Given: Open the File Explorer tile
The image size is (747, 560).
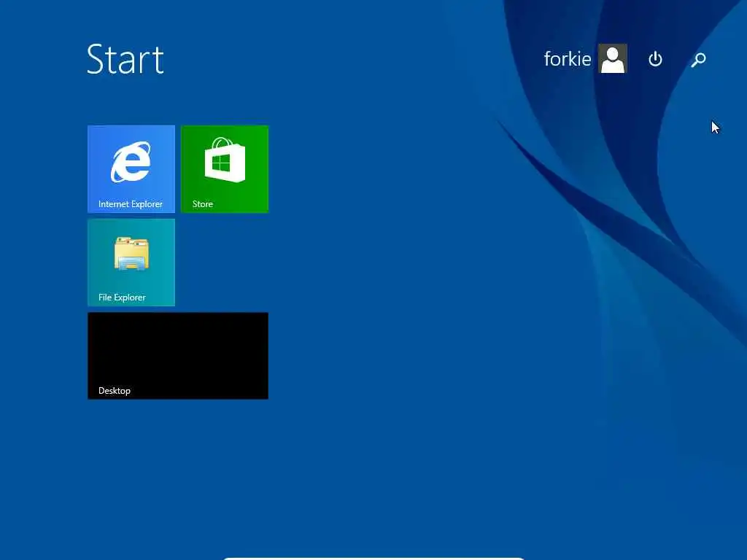Looking at the screenshot, I should coord(131,262).
